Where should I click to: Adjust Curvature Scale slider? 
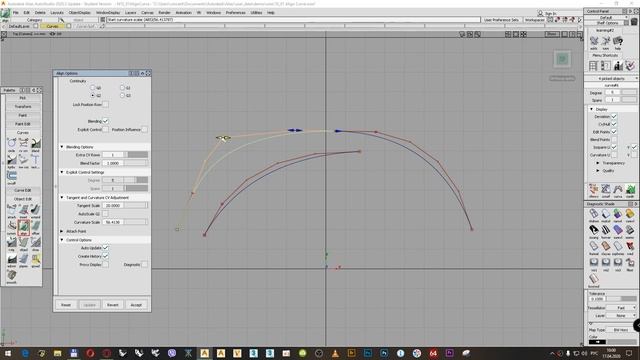[x=136, y=222]
